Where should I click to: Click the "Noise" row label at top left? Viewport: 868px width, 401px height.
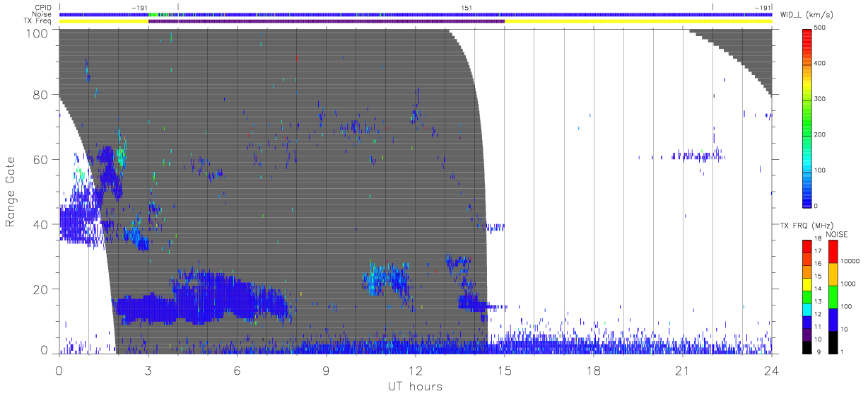tap(43, 14)
